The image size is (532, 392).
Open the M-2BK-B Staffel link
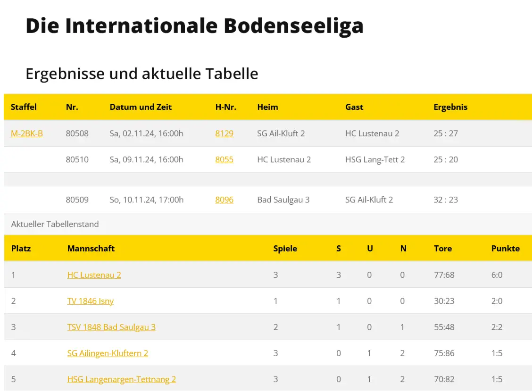coord(27,133)
